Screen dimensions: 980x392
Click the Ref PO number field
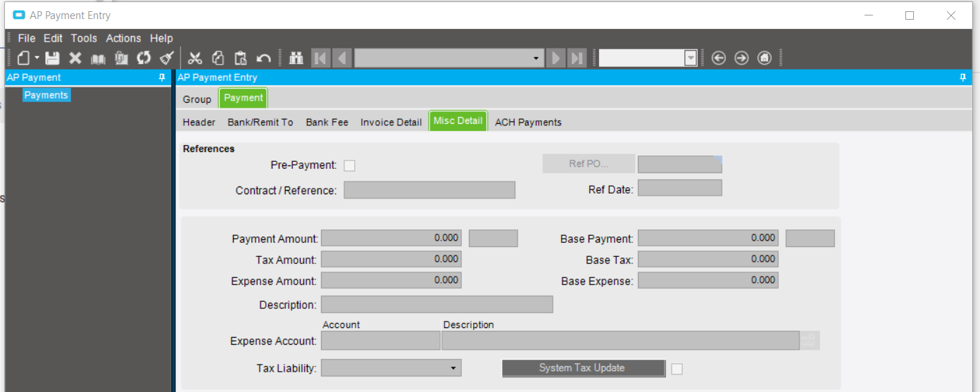pyautogui.click(x=680, y=164)
